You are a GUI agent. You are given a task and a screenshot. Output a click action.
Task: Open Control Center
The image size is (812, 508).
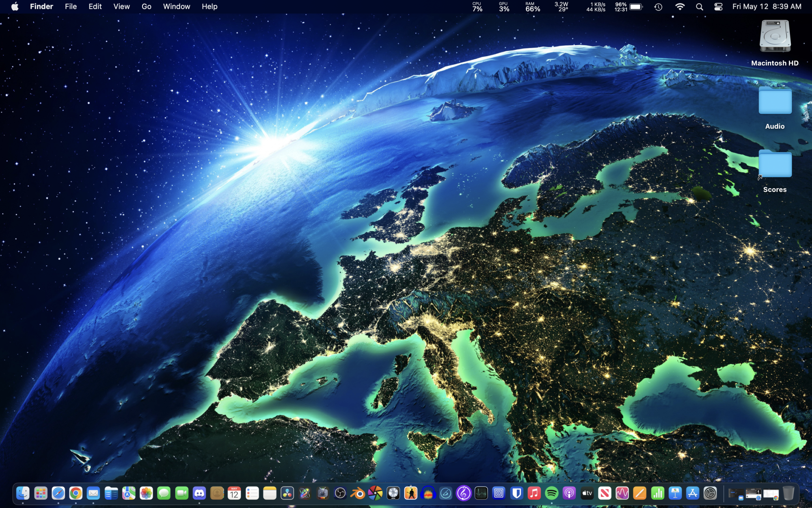pyautogui.click(x=718, y=7)
